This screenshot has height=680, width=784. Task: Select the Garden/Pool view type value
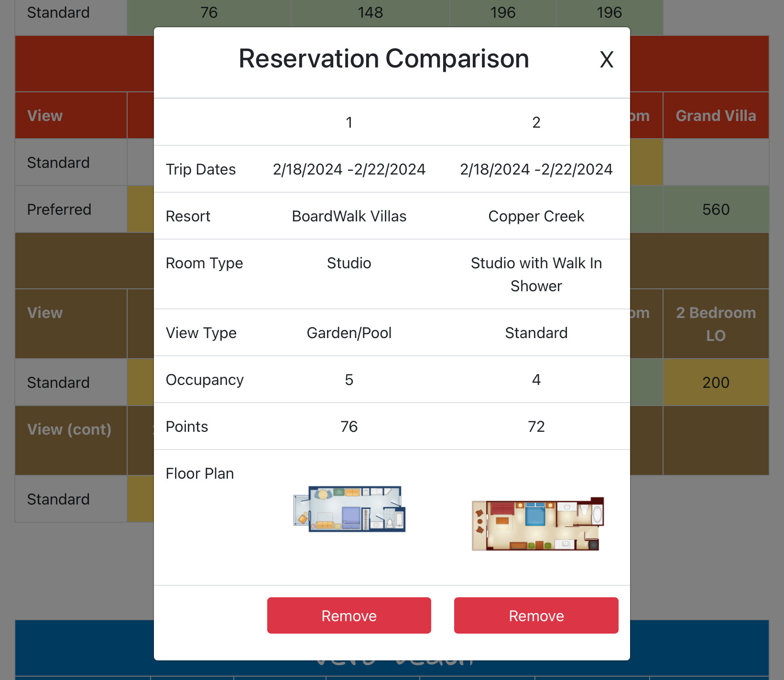(x=349, y=333)
